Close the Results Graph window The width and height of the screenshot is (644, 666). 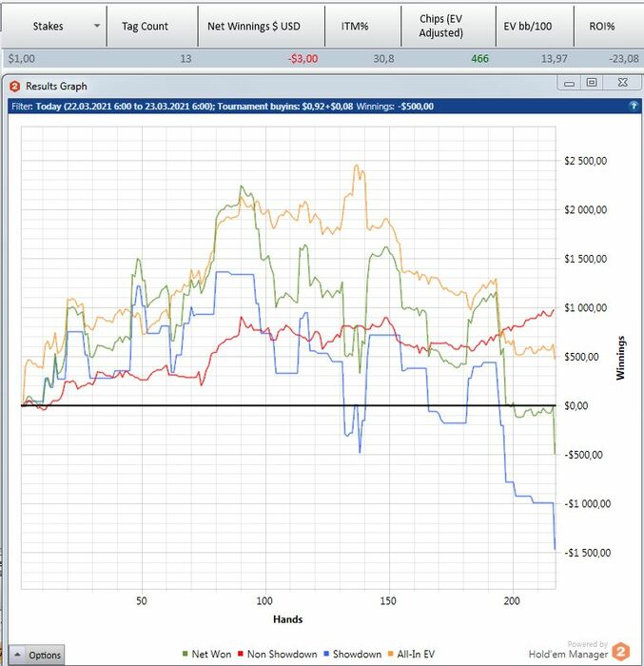coord(622,83)
